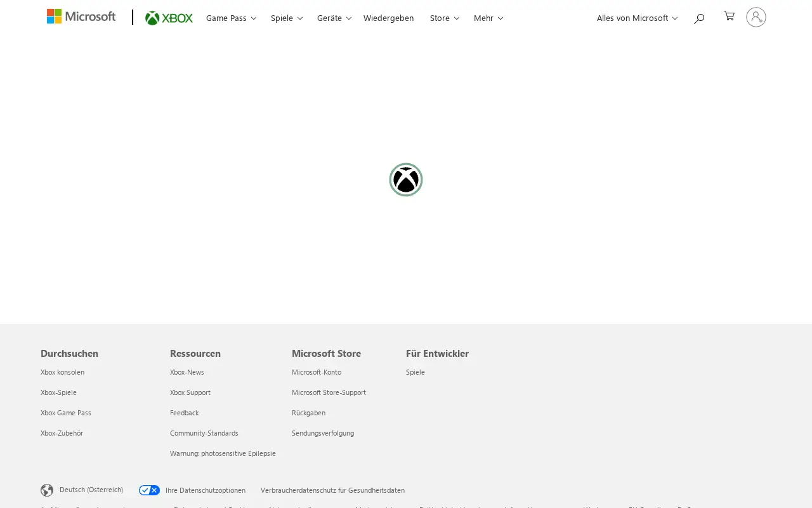Open the Rückgaben link

pyautogui.click(x=308, y=413)
